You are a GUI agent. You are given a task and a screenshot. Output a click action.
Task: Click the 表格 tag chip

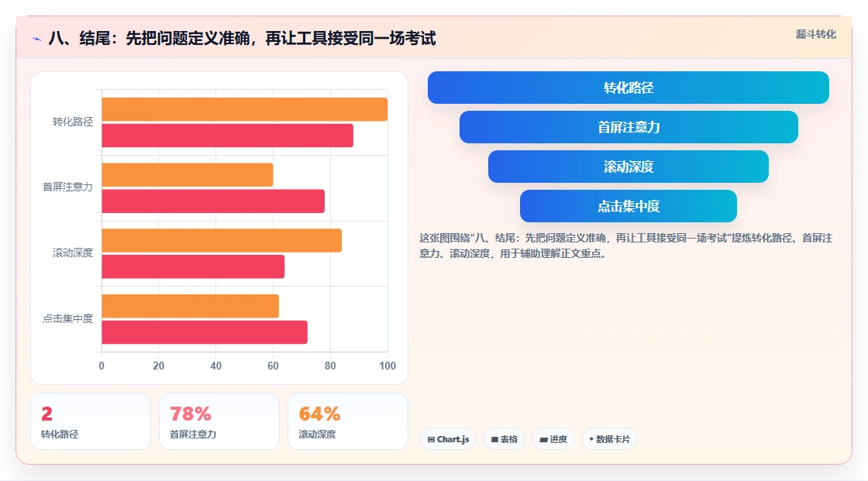click(504, 439)
